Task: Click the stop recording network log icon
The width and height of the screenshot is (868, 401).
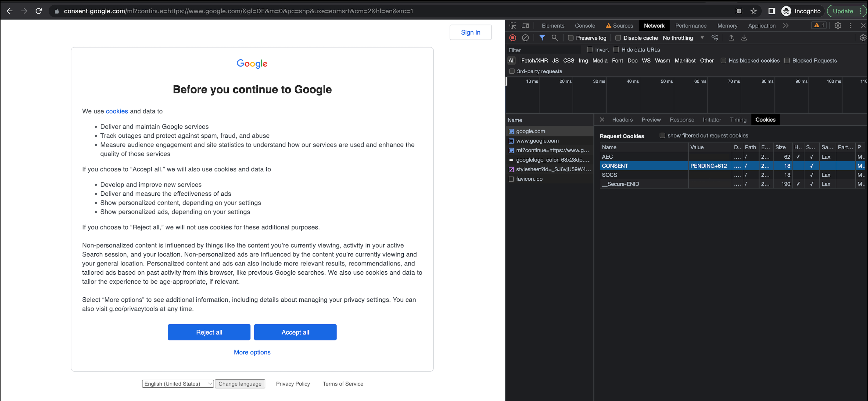Action: [512, 38]
